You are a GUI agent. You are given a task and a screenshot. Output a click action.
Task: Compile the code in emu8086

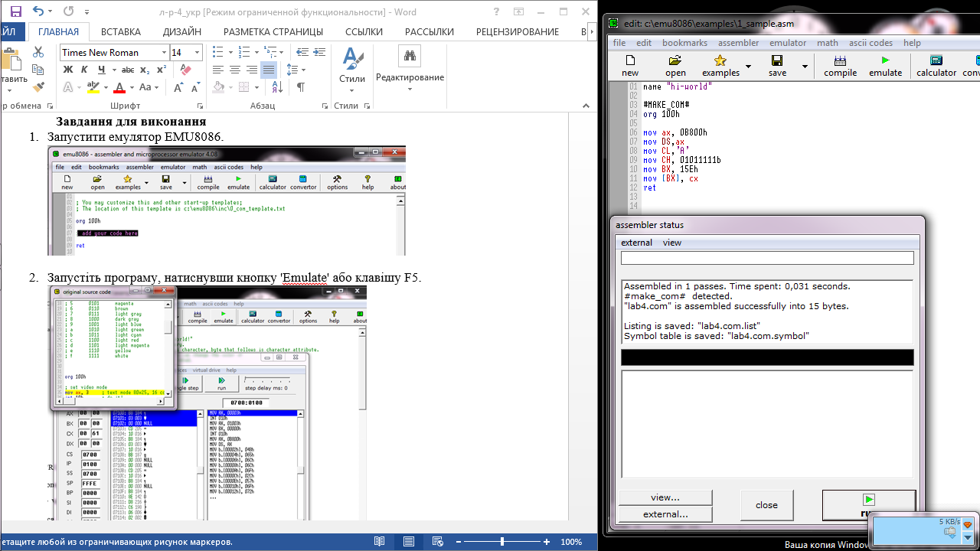tap(840, 66)
